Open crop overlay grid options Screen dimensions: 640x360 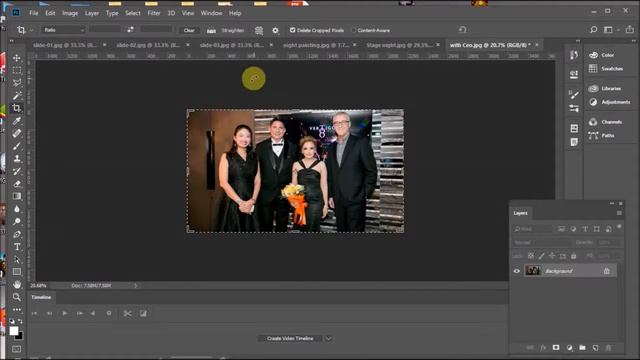click(x=259, y=30)
